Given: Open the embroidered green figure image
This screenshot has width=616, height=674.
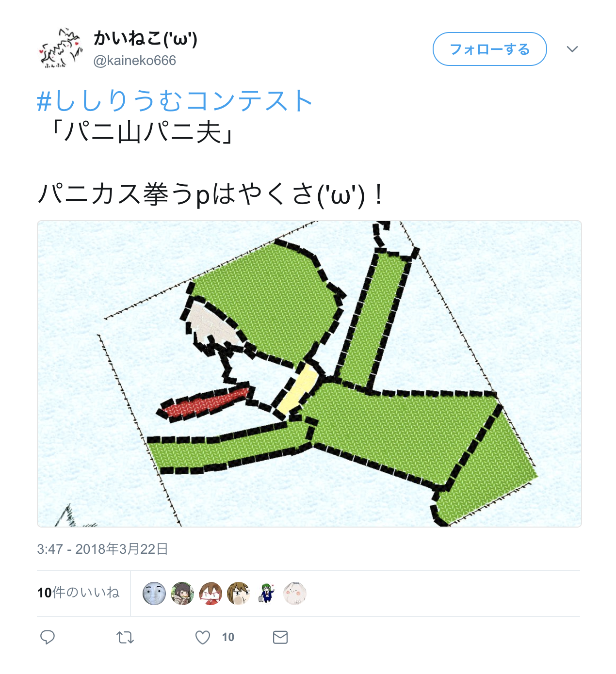Looking at the screenshot, I should coord(309,374).
